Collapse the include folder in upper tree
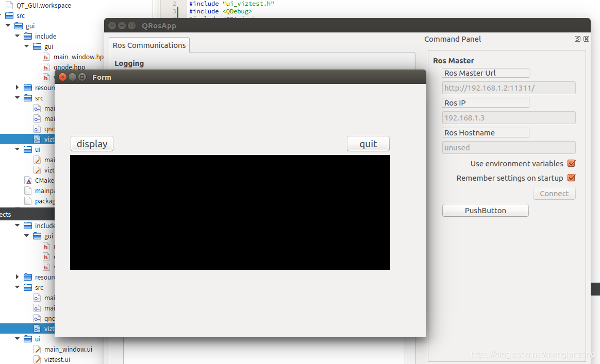 (17, 36)
